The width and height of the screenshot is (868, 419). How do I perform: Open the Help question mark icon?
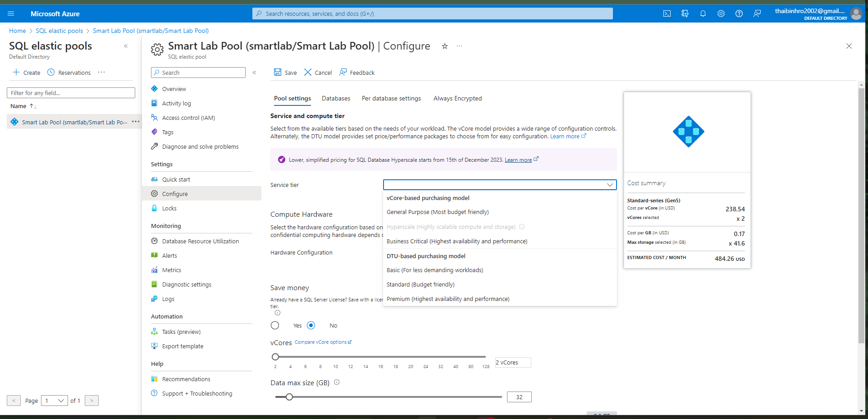739,14
